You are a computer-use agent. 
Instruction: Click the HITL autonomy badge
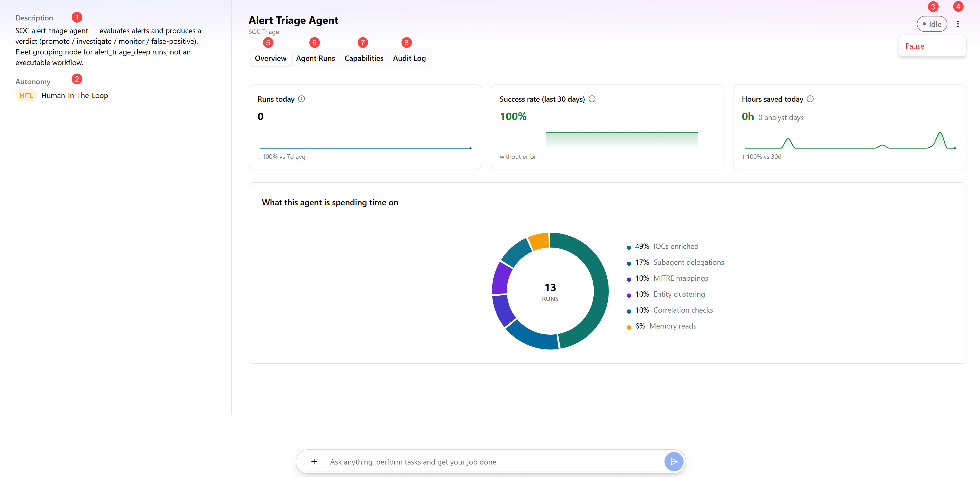point(26,96)
